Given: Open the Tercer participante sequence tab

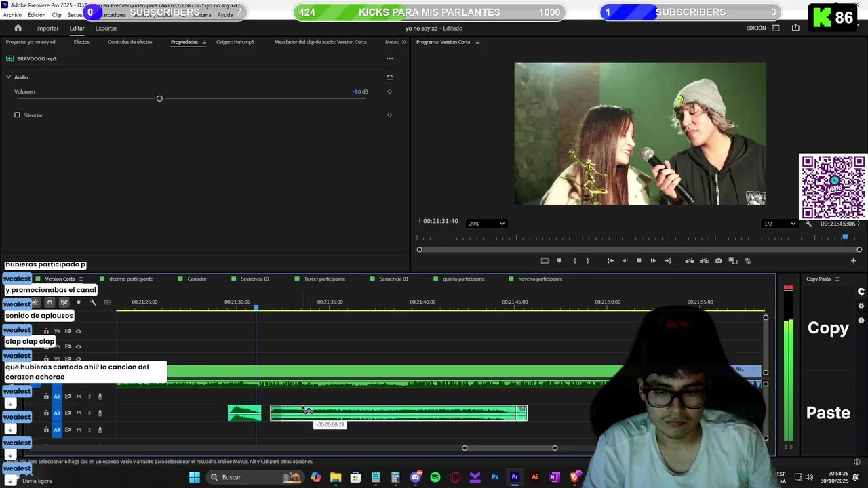Looking at the screenshot, I should pos(324,279).
